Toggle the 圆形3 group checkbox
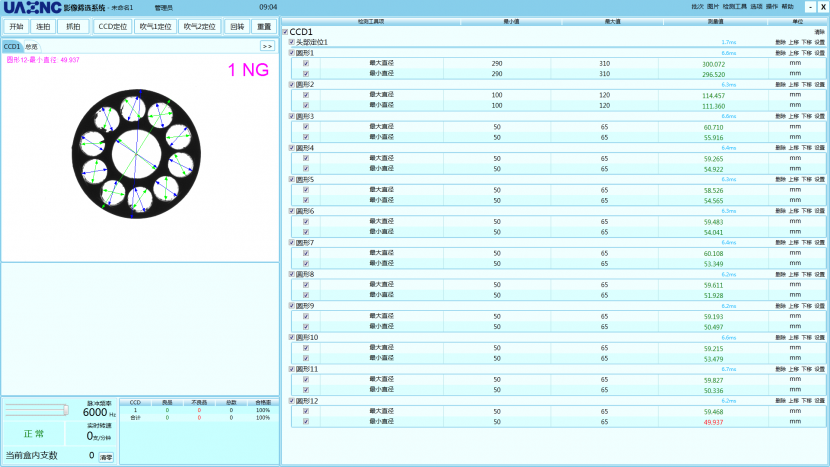Viewport: 830px width, 467px height. [292, 116]
